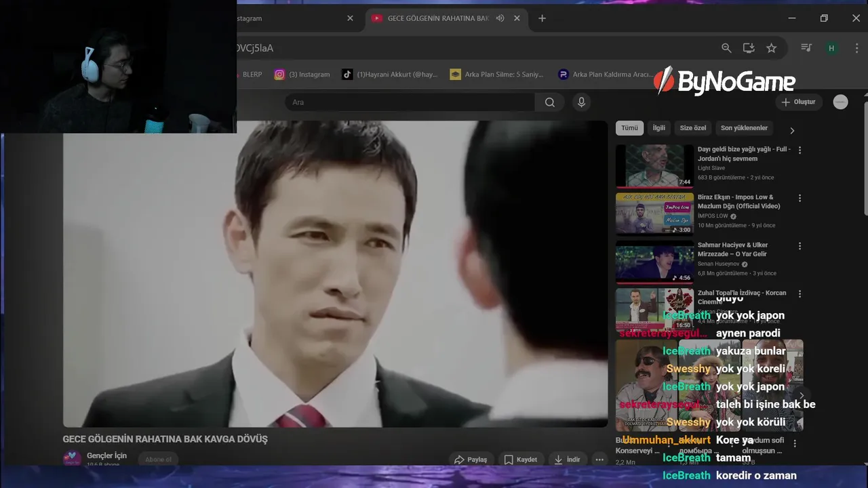868x488 pixels.
Task: Download the video with the İndir button
Action: tap(567, 460)
